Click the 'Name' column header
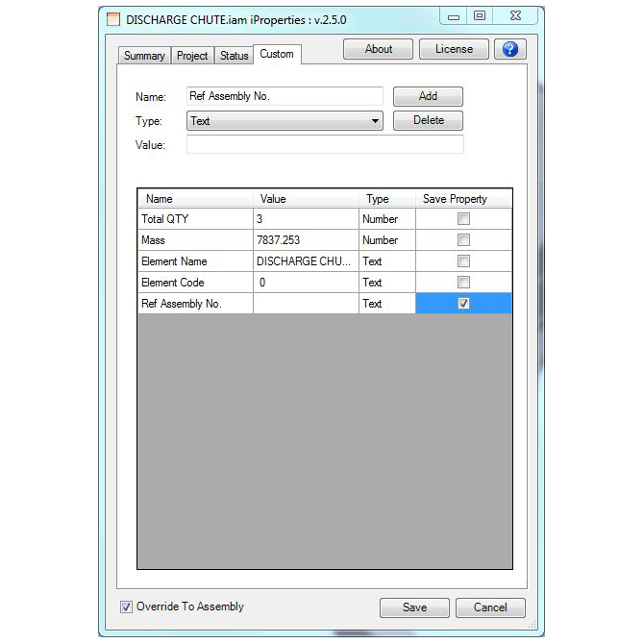The image size is (644, 644). pyautogui.click(x=195, y=199)
